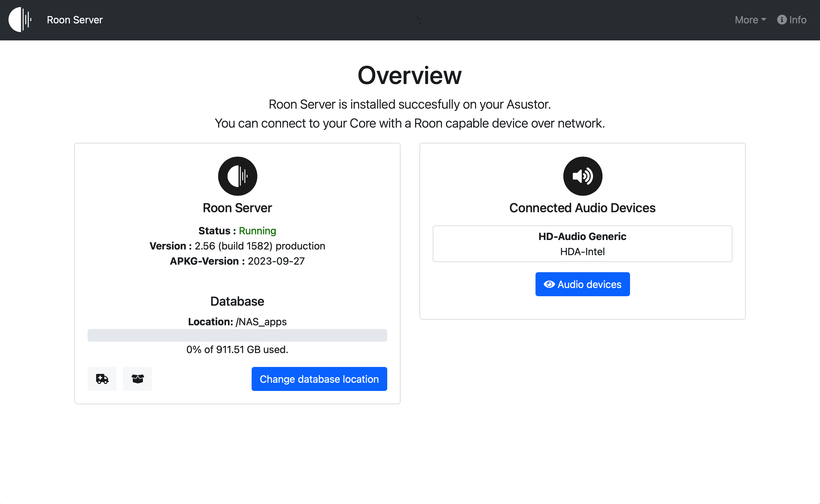820x504 pixels.
Task: Click the green Running status text
Action: [257, 231]
